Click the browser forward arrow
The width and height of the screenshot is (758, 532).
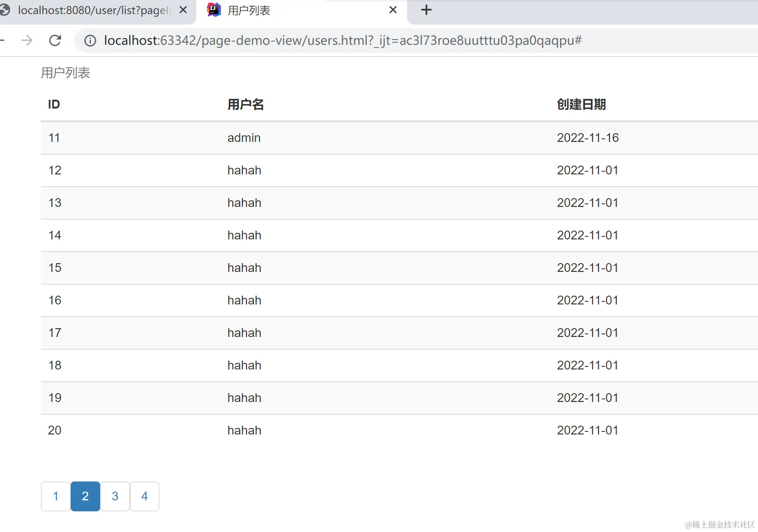[27, 40]
